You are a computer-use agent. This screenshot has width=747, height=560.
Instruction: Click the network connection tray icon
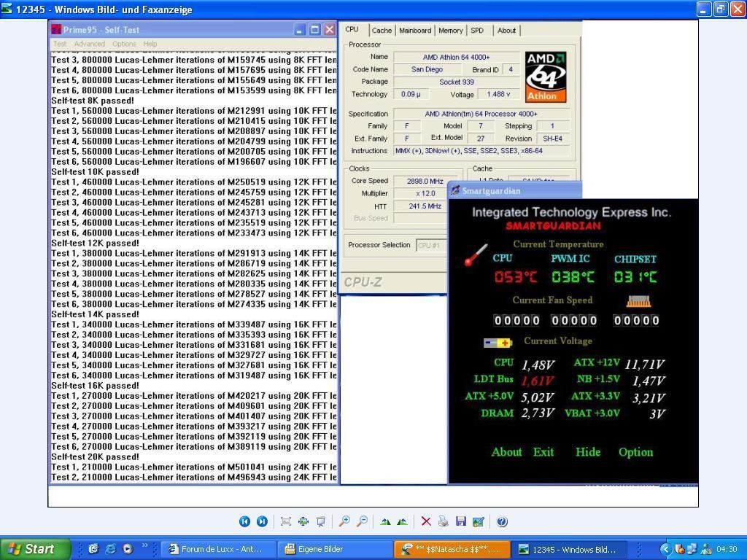(x=692, y=549)
